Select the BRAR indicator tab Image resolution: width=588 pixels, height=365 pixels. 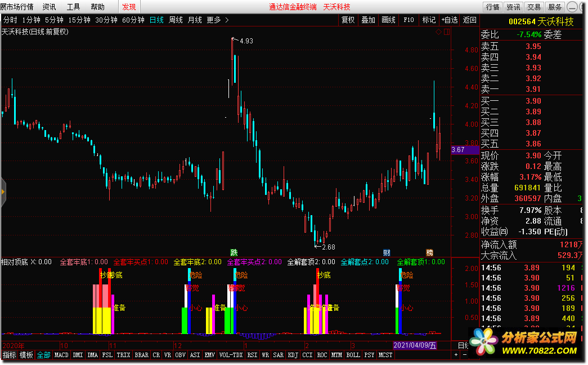tap(142, 355)
